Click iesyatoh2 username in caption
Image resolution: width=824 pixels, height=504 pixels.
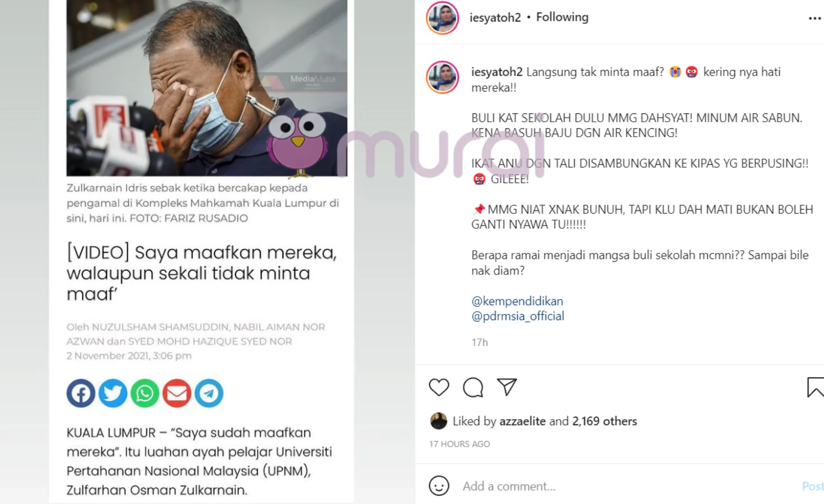(x=497, y=72)
